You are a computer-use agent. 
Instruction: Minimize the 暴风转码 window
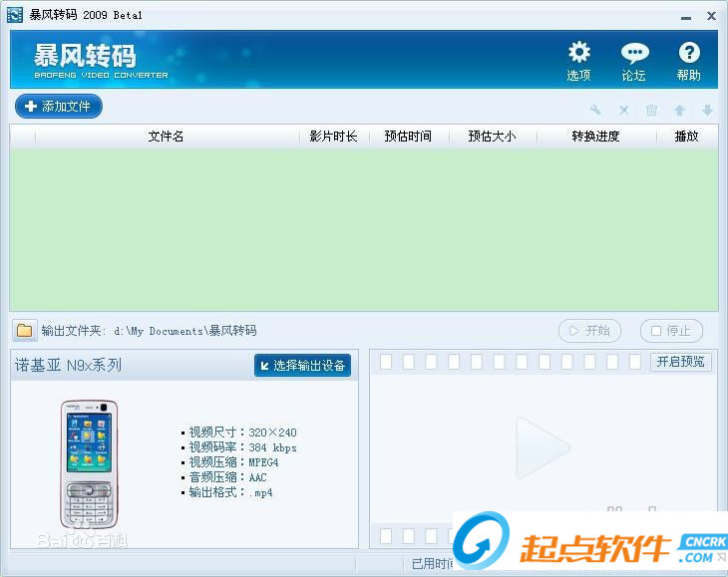point(686,17)
